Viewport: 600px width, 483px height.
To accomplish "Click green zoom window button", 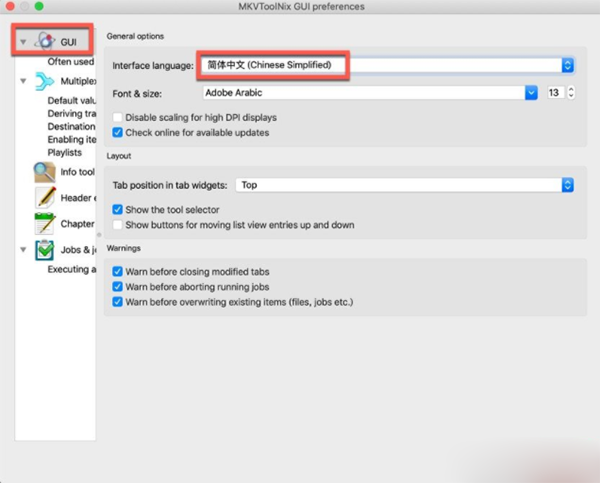I will pos(39,6).
